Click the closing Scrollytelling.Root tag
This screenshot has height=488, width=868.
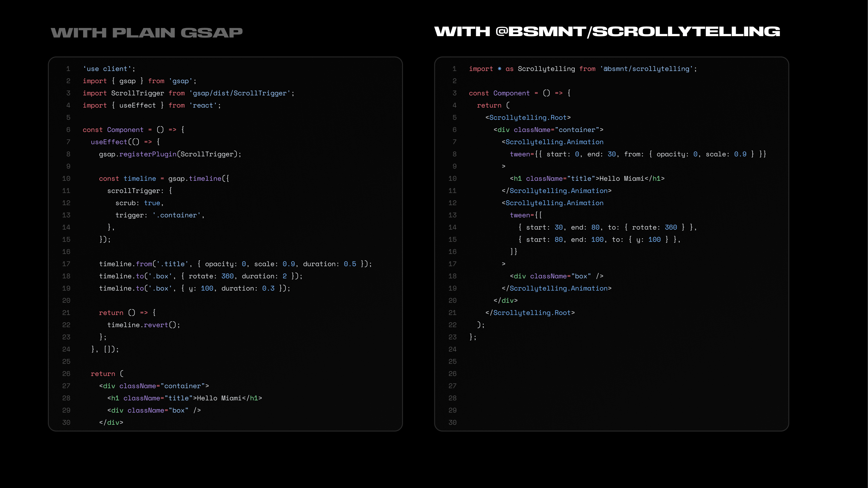tap(530, 313)
